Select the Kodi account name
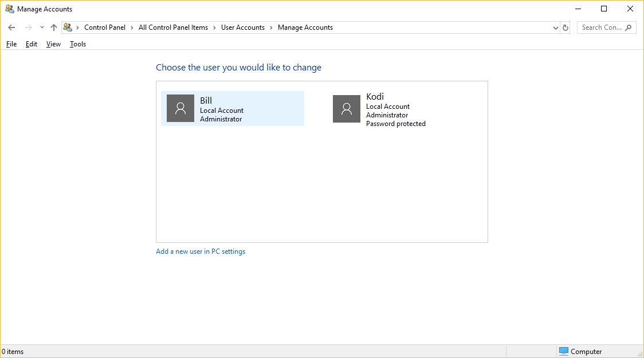The width and height of the screenshot is (644, 358). [375, 97]
